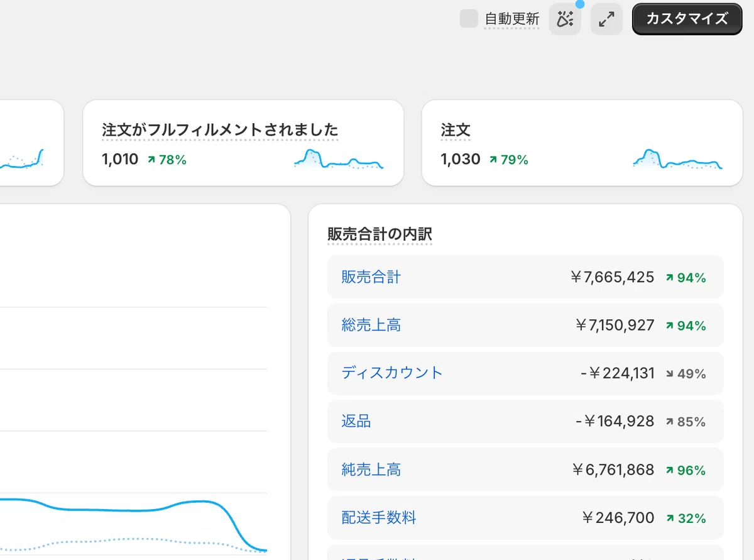This screenshot has width=754, height=560.
Task: Open the 返品 link
Action: (356, 421)
